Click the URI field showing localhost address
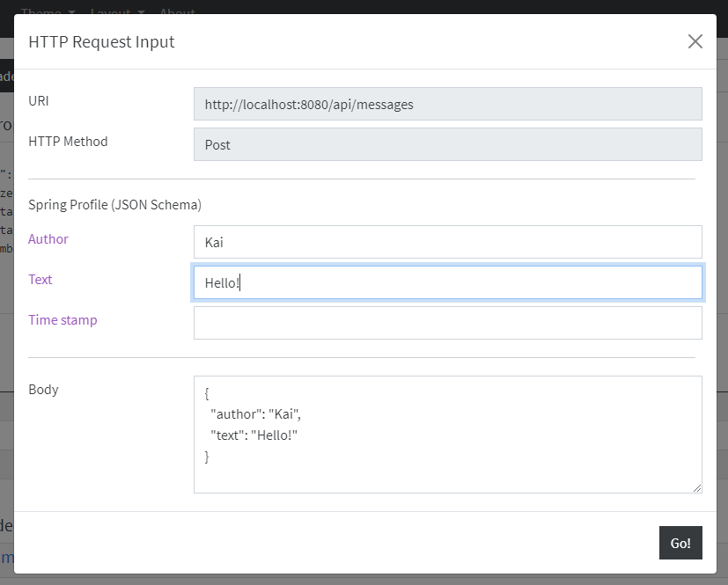The image size is (728, 585). pyautogui.click(x=447, y=104)
